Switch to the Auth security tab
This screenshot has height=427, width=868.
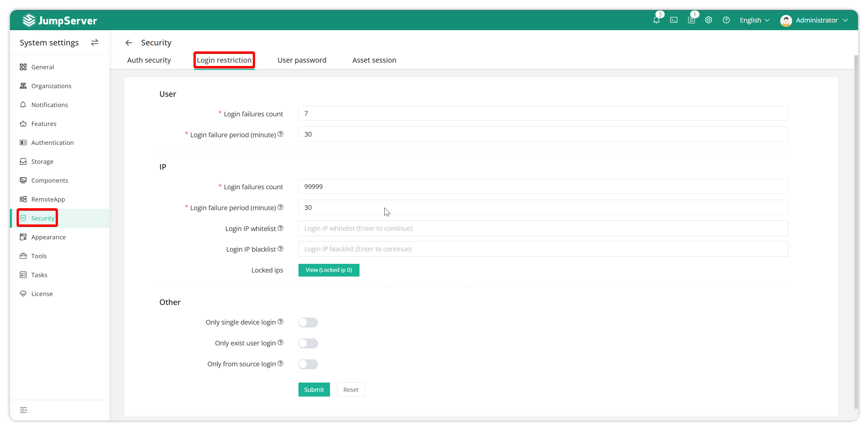149,60
